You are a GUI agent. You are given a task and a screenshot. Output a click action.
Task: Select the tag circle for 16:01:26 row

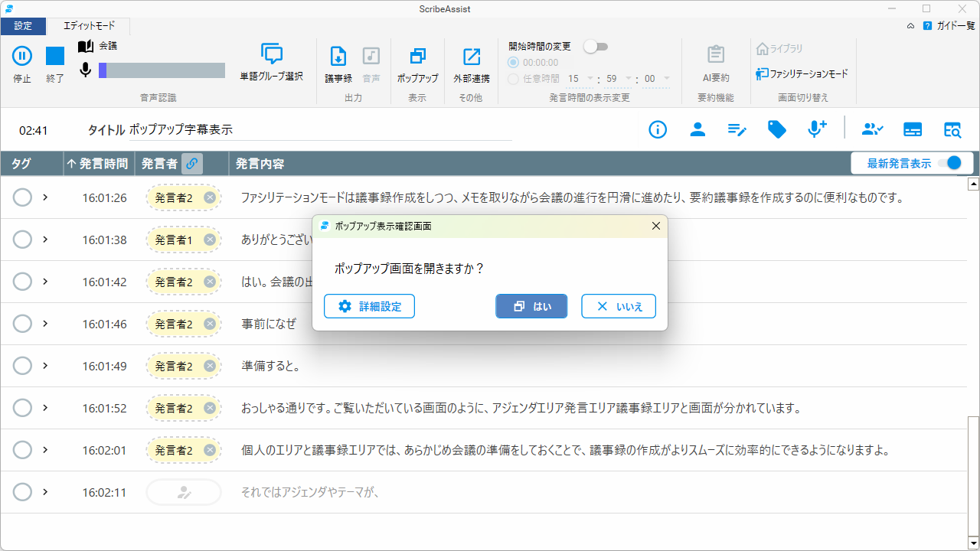(23, 197)
